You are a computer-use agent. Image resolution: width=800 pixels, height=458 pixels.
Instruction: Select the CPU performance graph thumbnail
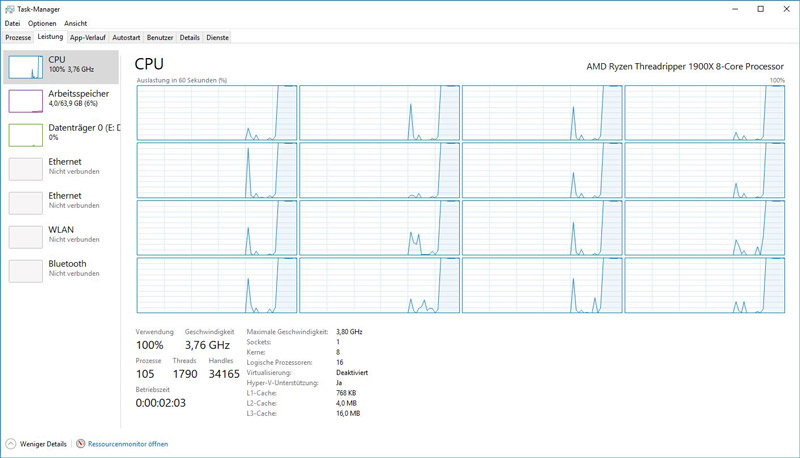pos(25,67)
